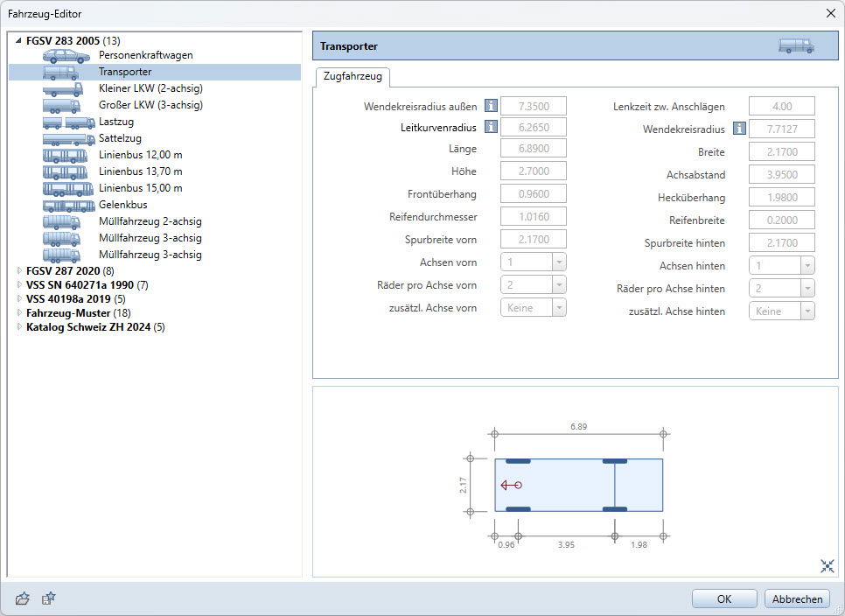Screen dimensions: 845x616
Task: Select Müllfahrzeug 2-achsig entry
Action: pyautogui.click(x=150, y=221)
